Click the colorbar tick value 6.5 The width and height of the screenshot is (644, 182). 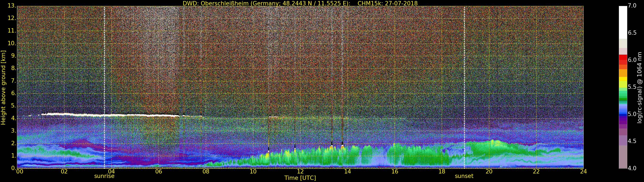632,33
